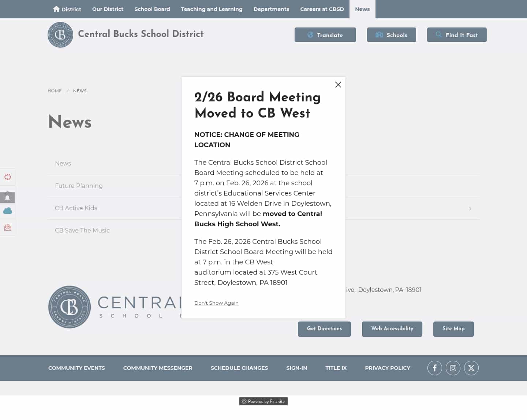The width and height of the screenshot is (527, 420).
Task: Open the Schools picker button
Action: coord(392,35)
